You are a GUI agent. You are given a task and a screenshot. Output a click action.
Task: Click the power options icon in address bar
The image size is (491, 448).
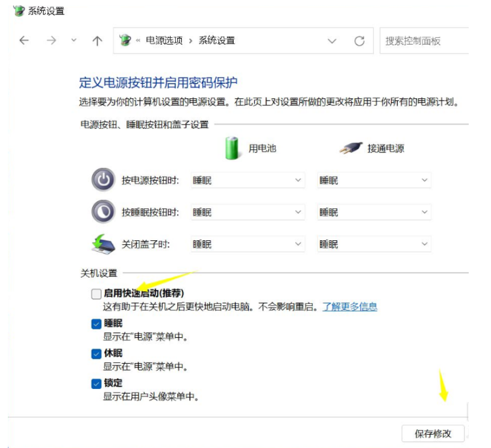pyautogui.click(x=125, y=40)
